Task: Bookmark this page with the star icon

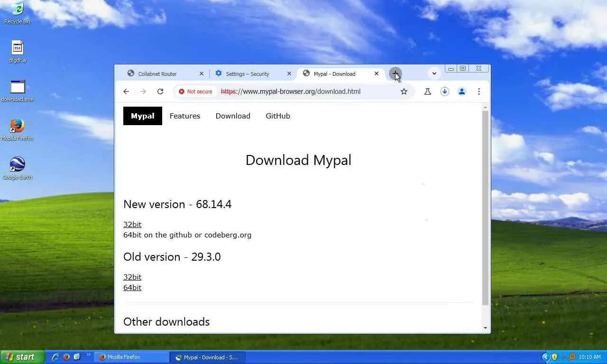Action: click(404, 91)
